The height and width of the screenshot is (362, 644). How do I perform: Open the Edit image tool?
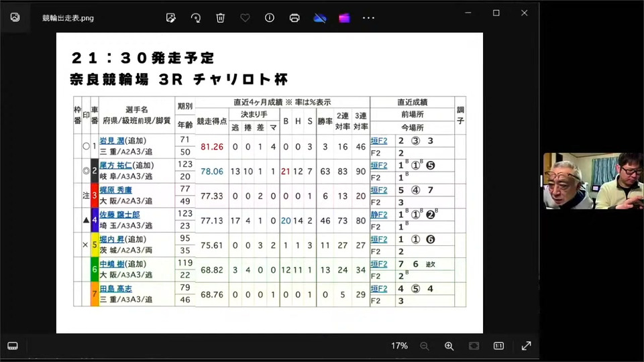(x=171, y=17)
